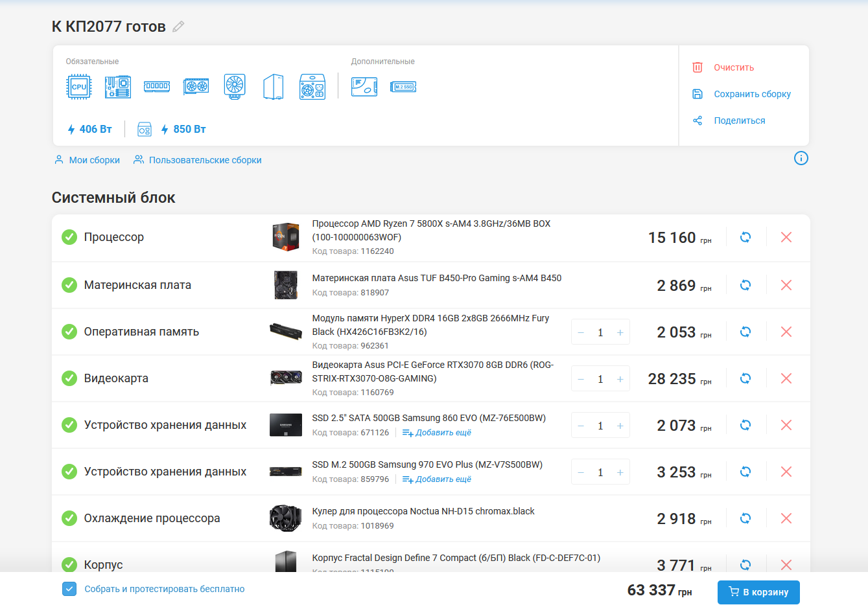Screen dimensions: 868x607
Task: Decrease Samsung 970 EVO Plus quantity
Action: (581, 472)
